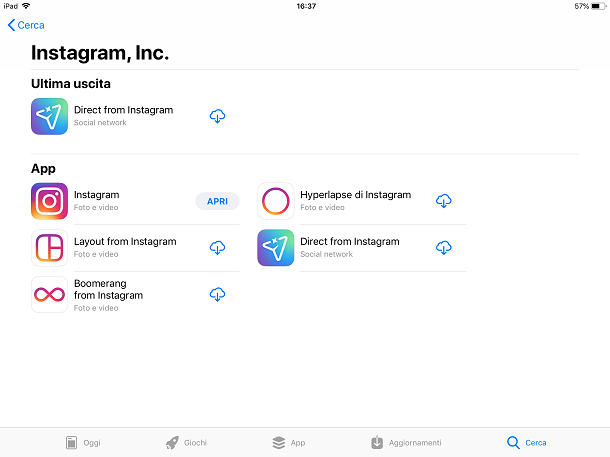The image size is (610, 457).
Task: Download Boomerang from Instagram from cloud
Action: pyautogui.click(x=217, y=294)
